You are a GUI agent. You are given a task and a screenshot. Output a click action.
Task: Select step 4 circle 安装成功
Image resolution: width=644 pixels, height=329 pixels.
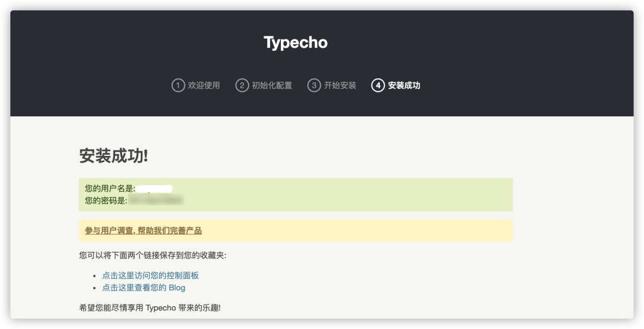point(378,85)
